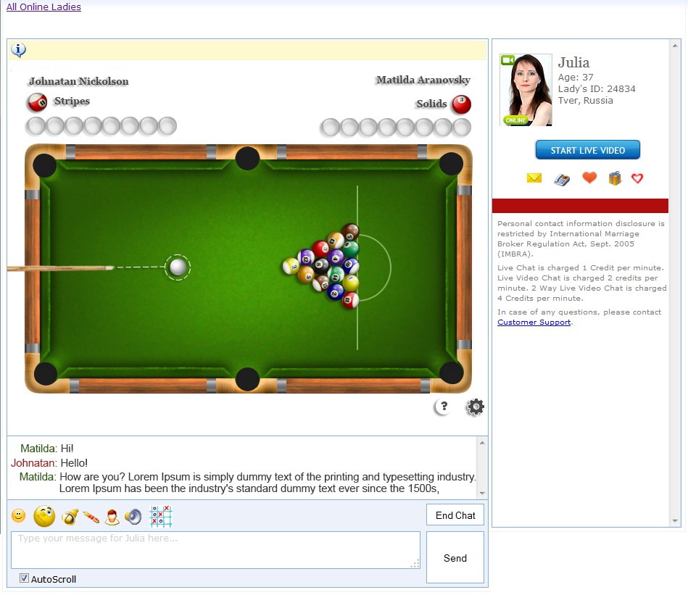This screenshot has height=616, width=688.
Task: Click the chat log scroll up arrow
Action: 482,443
